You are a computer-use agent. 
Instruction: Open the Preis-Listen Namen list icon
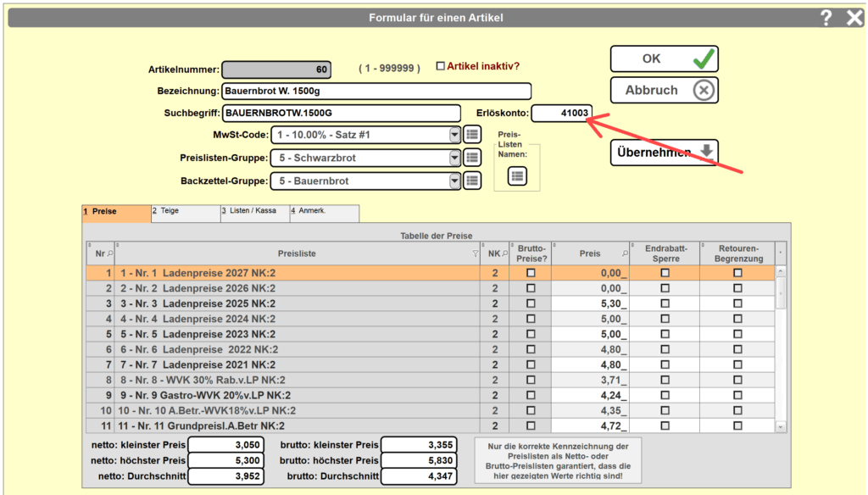pos(517,175)
